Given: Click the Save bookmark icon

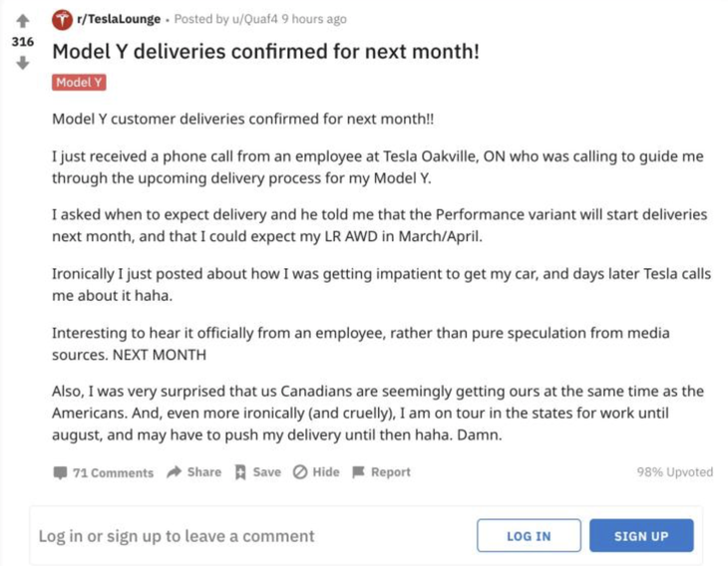Looking at the screenshot, I should click(x=240, y=471).
